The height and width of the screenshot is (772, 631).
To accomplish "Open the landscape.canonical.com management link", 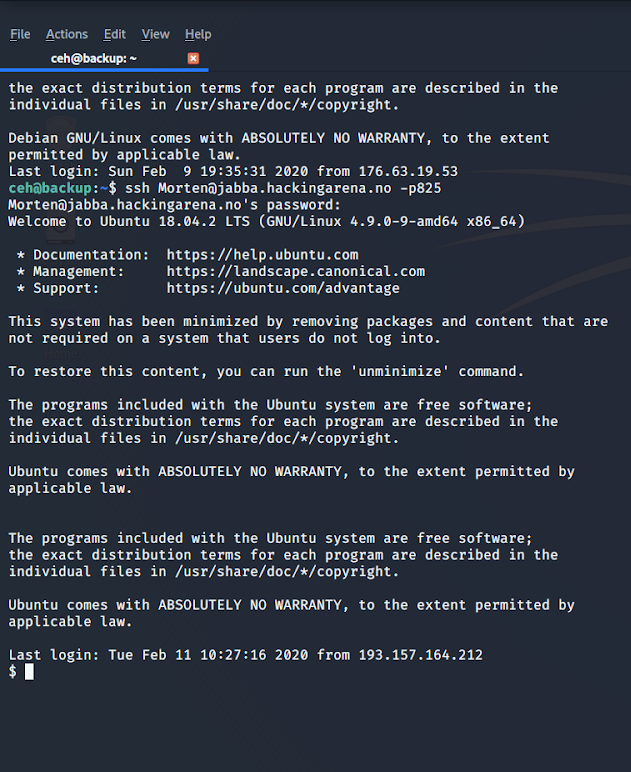I will pyautogui.click(x=296, y=272).
